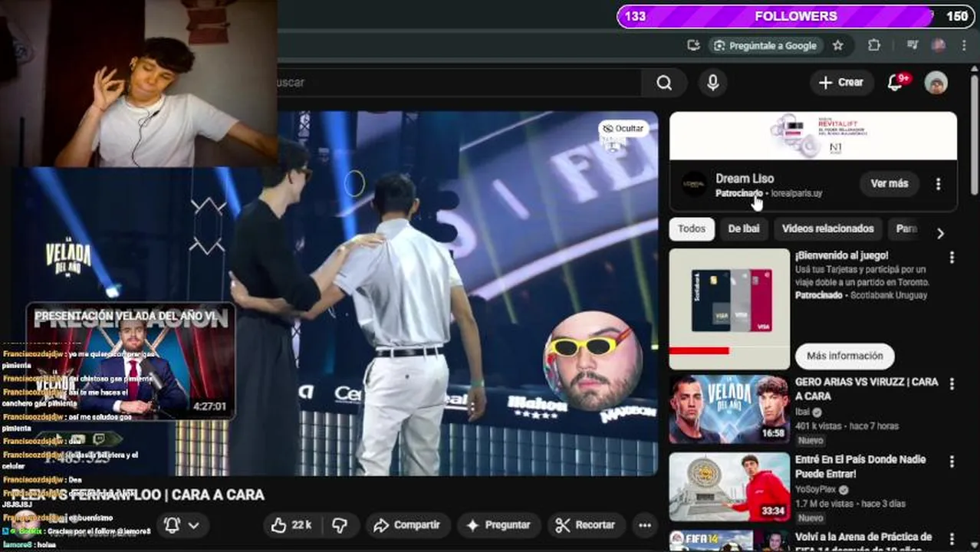980x552 pixels.
Task: Click GERO ARIAS VS VIRUZZ video title
Action: tap(867, 389)
